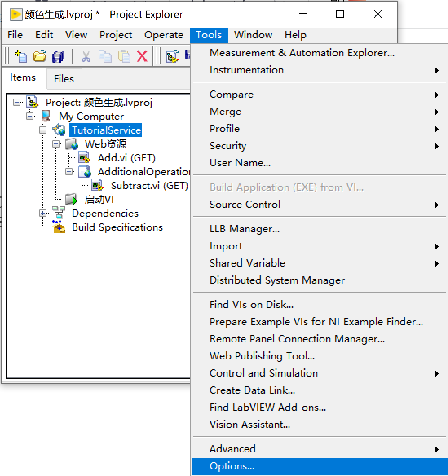Expand the Dependencies tree node
The image size is (448, 476).
43,213
